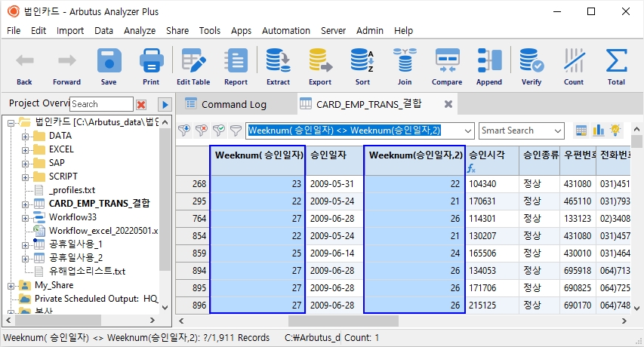Open the Analyze menu
This screenshot has width=644, height=347.
140,31
